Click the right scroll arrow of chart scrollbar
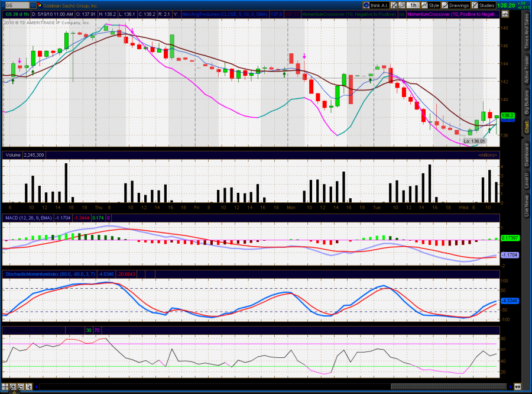 point(510,386)
